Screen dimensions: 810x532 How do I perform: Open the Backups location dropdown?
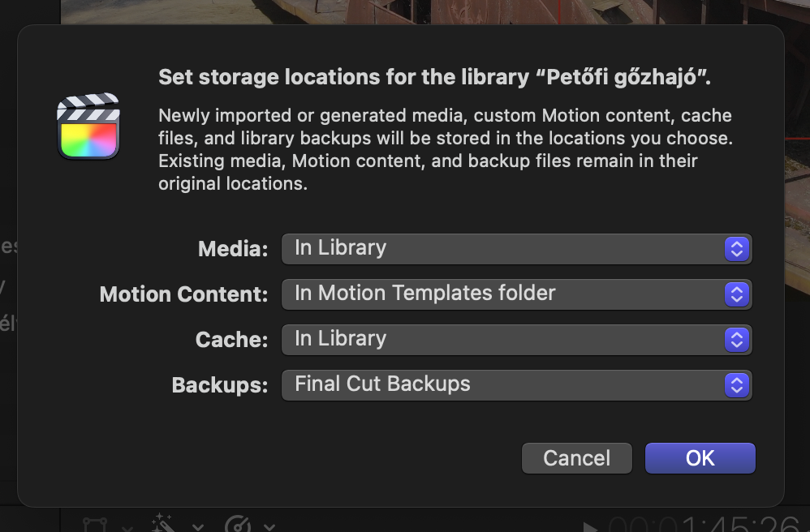point(516,385)
